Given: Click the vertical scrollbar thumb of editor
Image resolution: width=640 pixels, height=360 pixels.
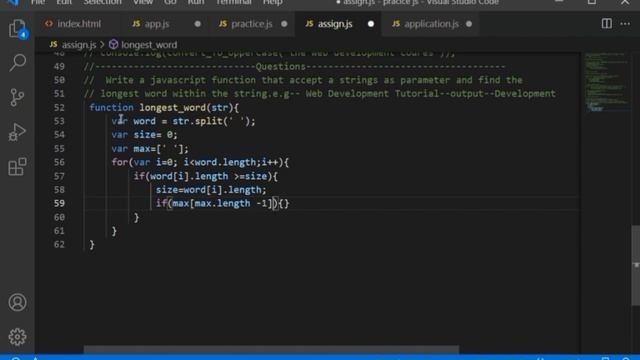Looking at the screenshot, I should click(x=636, y=265).
